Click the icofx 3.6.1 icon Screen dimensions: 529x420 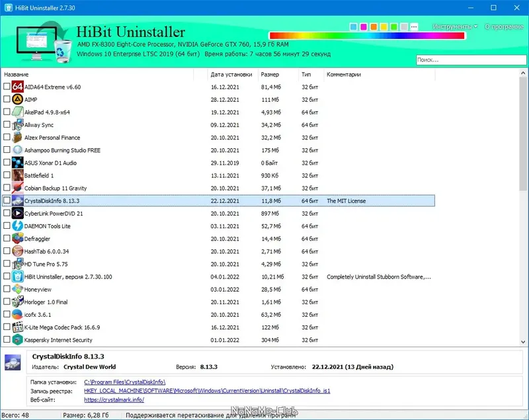pyautogui.click(x=18, y=314)
